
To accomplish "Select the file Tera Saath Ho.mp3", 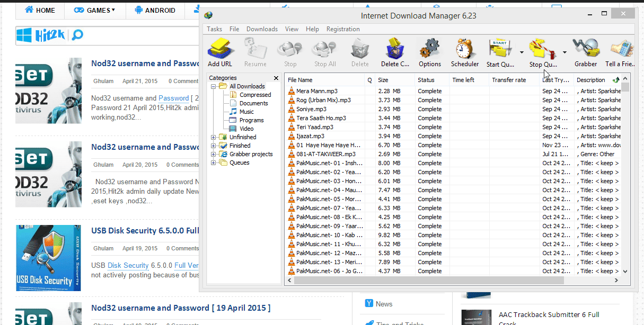I will (x=321, y=118).
